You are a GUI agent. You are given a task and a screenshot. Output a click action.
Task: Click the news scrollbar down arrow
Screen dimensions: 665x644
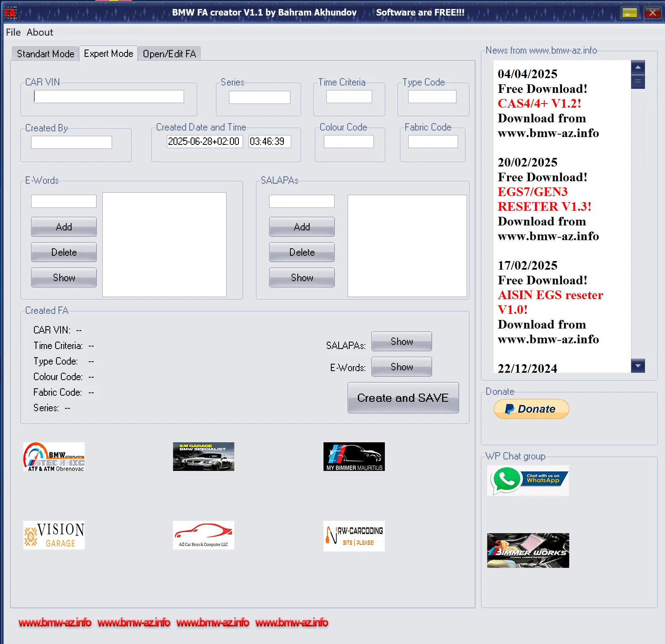coord(638,365)
